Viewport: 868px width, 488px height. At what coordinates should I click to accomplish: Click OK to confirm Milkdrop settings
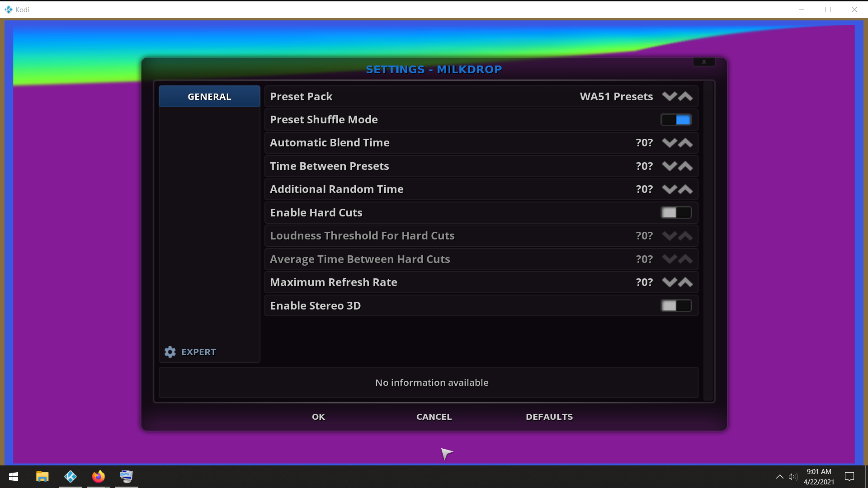click(318, 417)
